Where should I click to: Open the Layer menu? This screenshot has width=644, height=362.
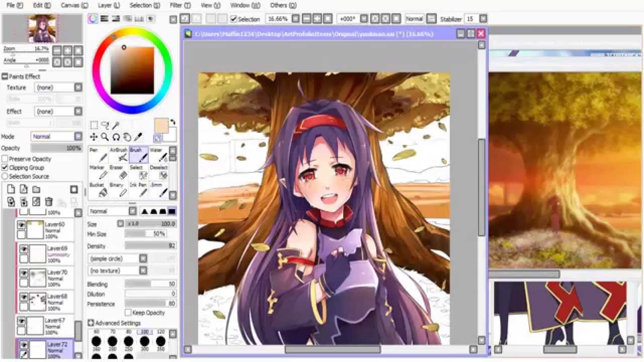tap(109, 5)
